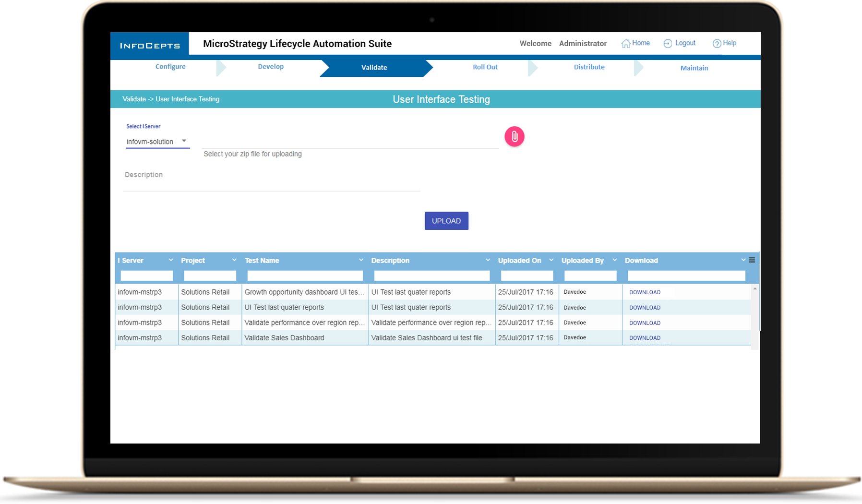
Task: Click the Uploaded By filter box
Action: (x=590, y=276)
